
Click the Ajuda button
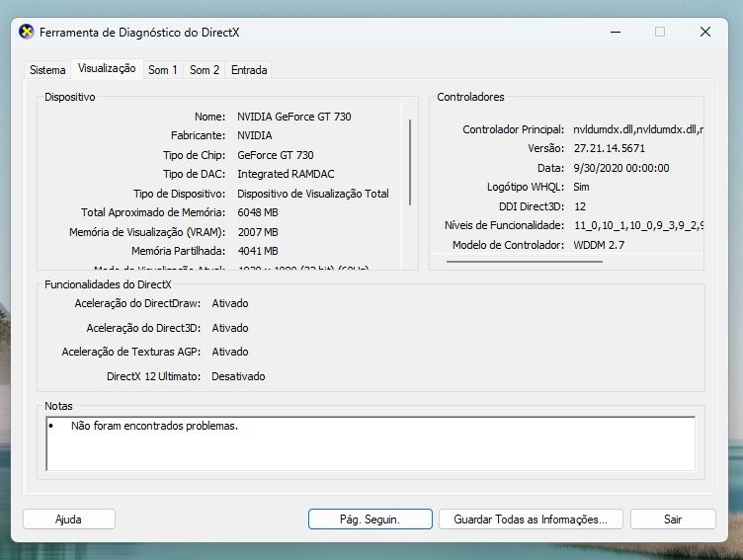[x=69, y=520]
